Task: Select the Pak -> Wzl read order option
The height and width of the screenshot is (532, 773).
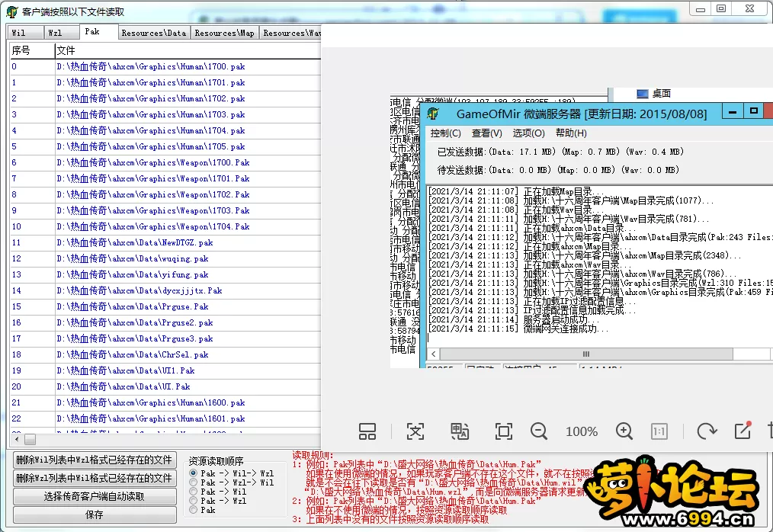Action: [x=194, y=501]
